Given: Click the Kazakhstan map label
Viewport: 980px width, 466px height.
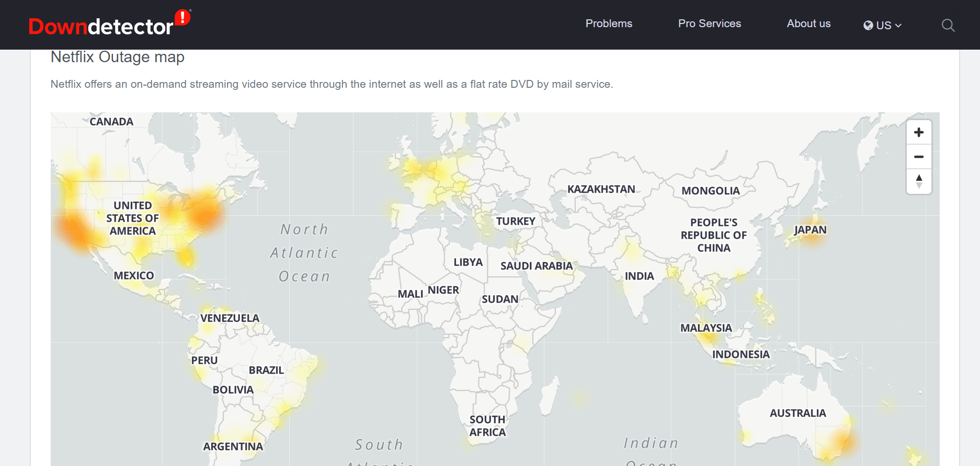Looking at the screenshot, I should pos(601,189).
